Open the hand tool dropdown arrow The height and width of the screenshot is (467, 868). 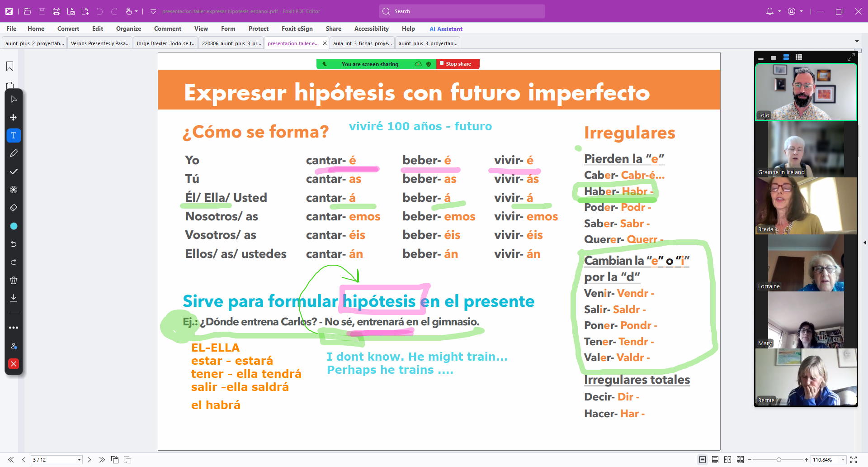pyautogui.click(x=136, y=11)
